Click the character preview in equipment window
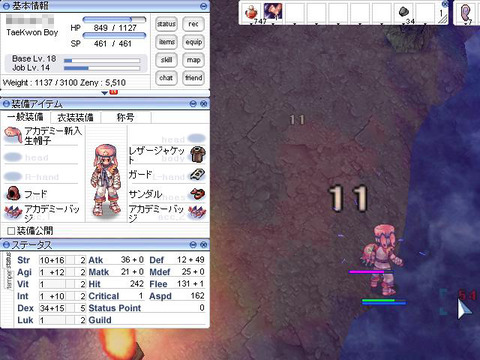This screenshot has width=480, height=360. 106,180
